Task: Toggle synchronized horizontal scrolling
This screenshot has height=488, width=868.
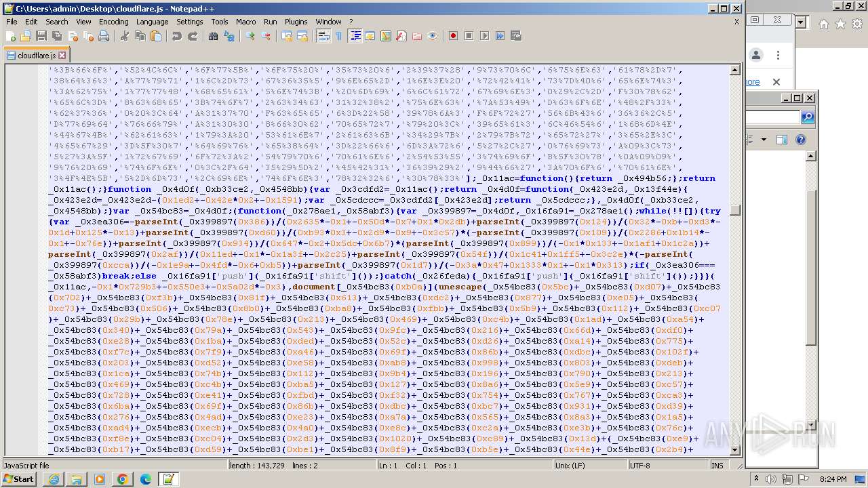Action: 302,36
